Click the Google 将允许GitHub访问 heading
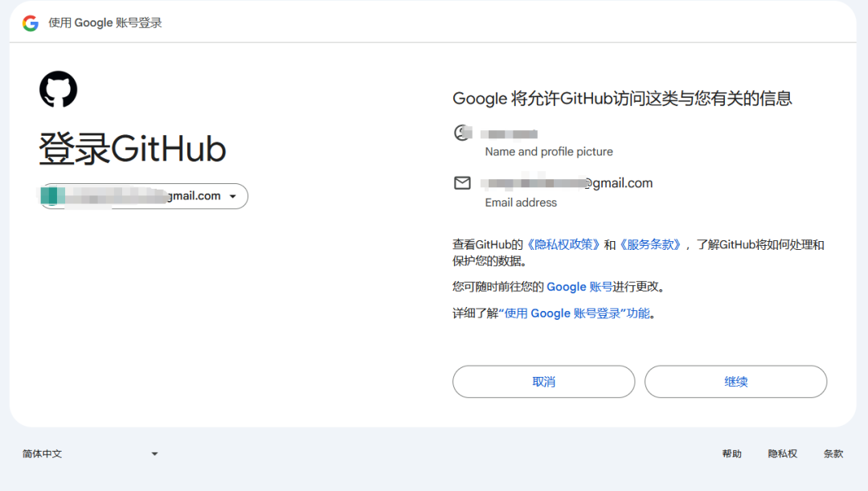Viewport: 868px width, 491px height. point(622,99)
